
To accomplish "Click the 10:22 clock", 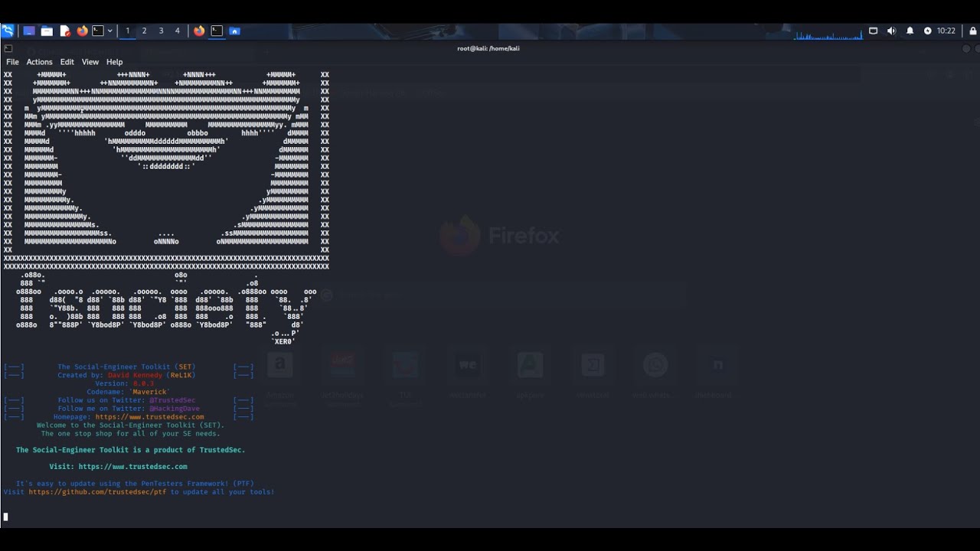I will click(946, 31).
